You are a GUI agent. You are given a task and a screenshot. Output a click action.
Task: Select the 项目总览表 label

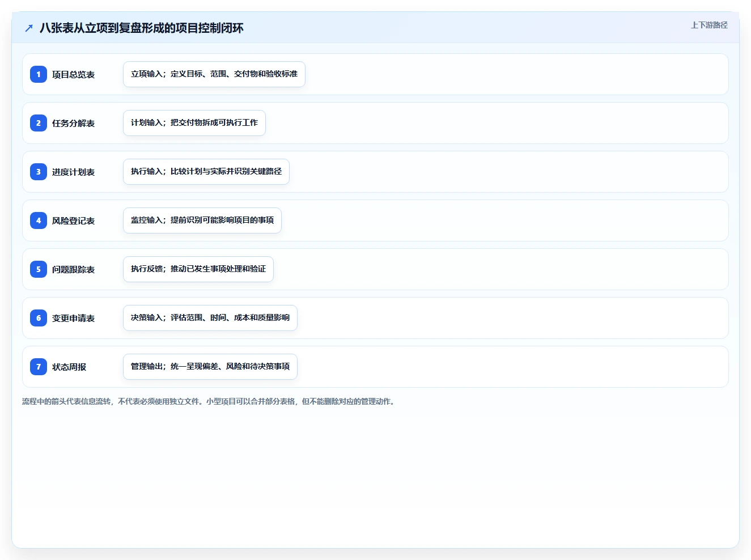[74, 74]
